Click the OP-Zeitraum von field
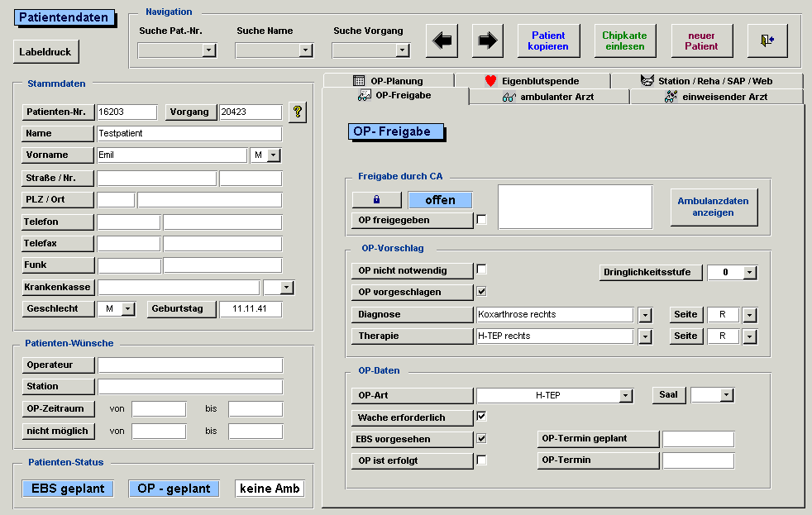 (159, 409)
